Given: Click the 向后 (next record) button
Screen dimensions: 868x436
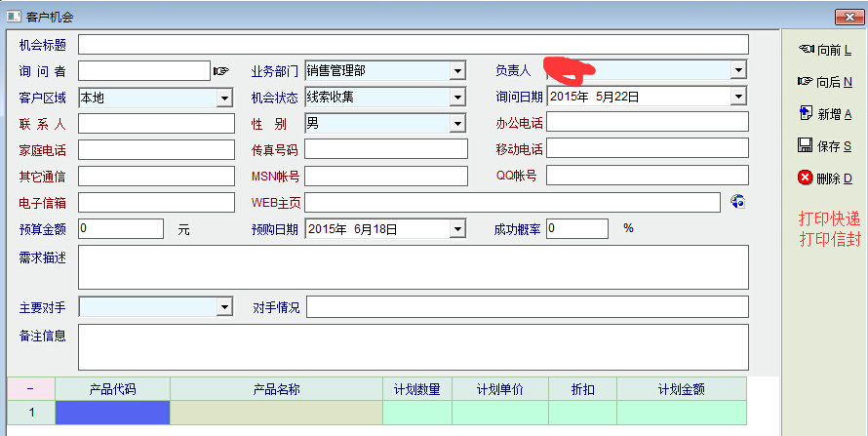Looking at the screenshot, I should pos(824,82).
